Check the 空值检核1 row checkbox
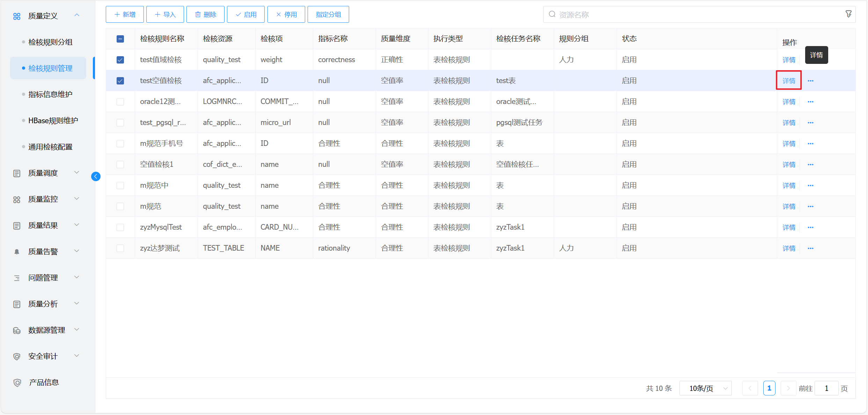 120,164
